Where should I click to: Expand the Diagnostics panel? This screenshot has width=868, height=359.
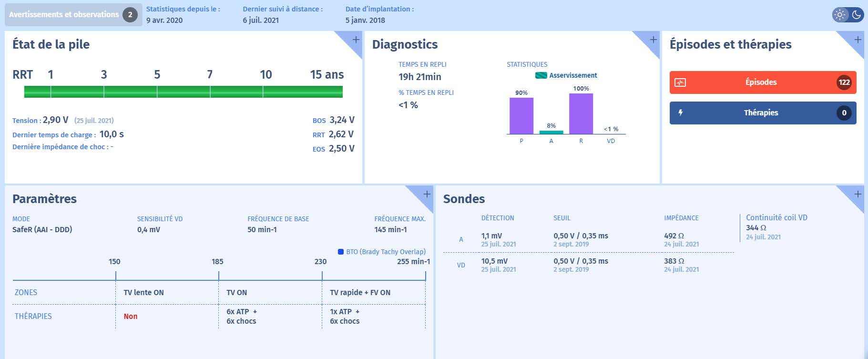[x=653, y=40]
